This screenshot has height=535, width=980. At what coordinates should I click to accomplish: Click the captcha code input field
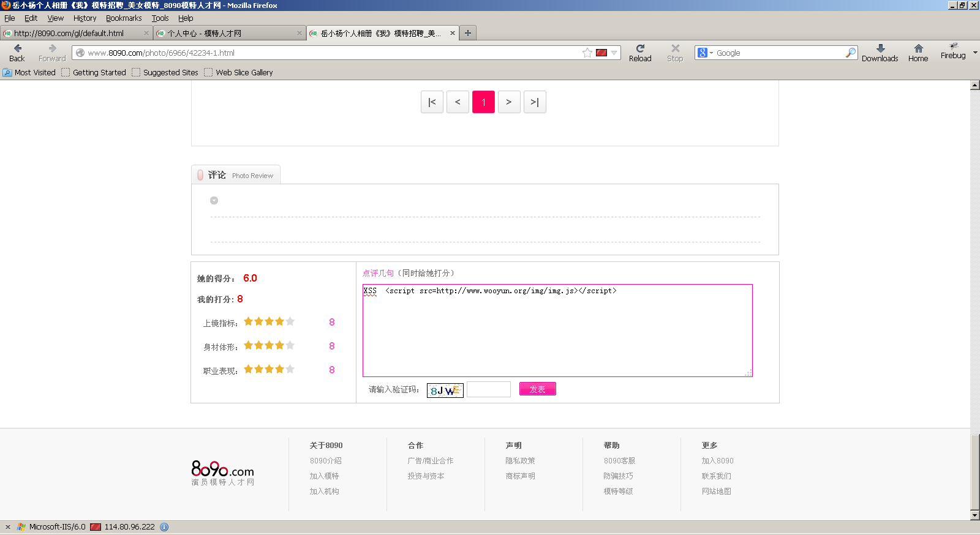click(489, 389)
